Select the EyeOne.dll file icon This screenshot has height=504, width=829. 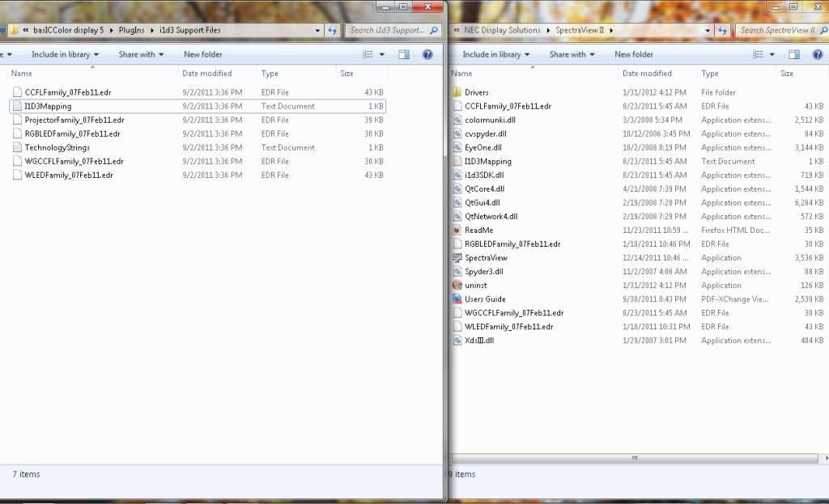(x=457, y=147)
